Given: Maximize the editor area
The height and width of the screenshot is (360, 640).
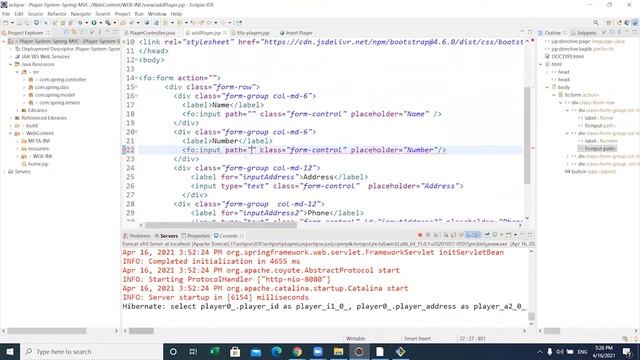Looking at the screenshot, I should click(530, 32).
